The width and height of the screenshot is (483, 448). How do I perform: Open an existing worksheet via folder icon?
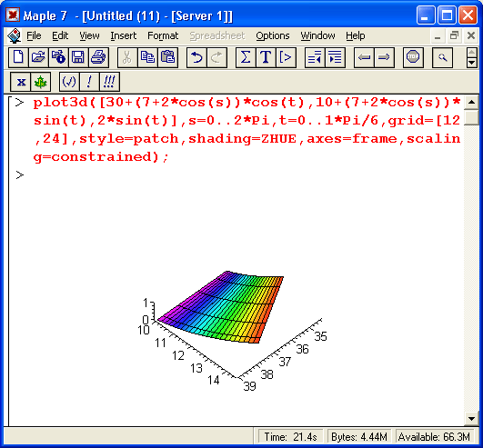[x=38, y=57]
